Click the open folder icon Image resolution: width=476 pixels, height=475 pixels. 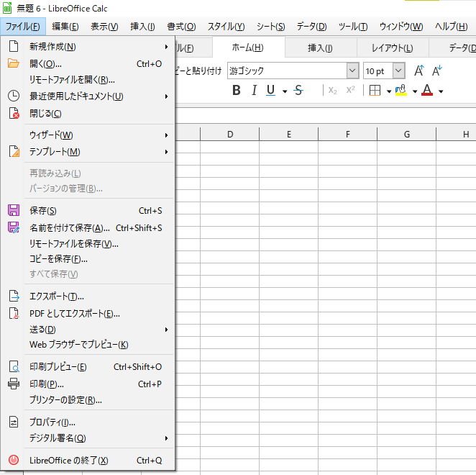[14, 63]
